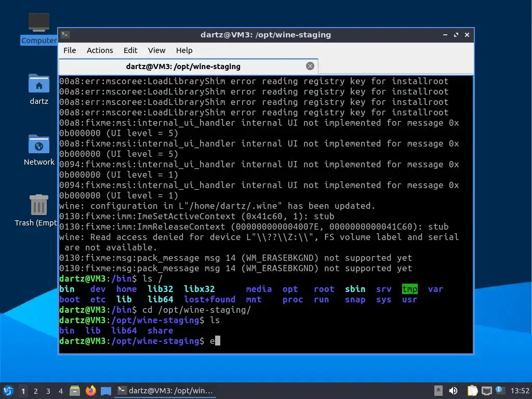The image size is (532, 399).
Task: Click the 'wine: configuration in' line
Action: coord(217,206)
